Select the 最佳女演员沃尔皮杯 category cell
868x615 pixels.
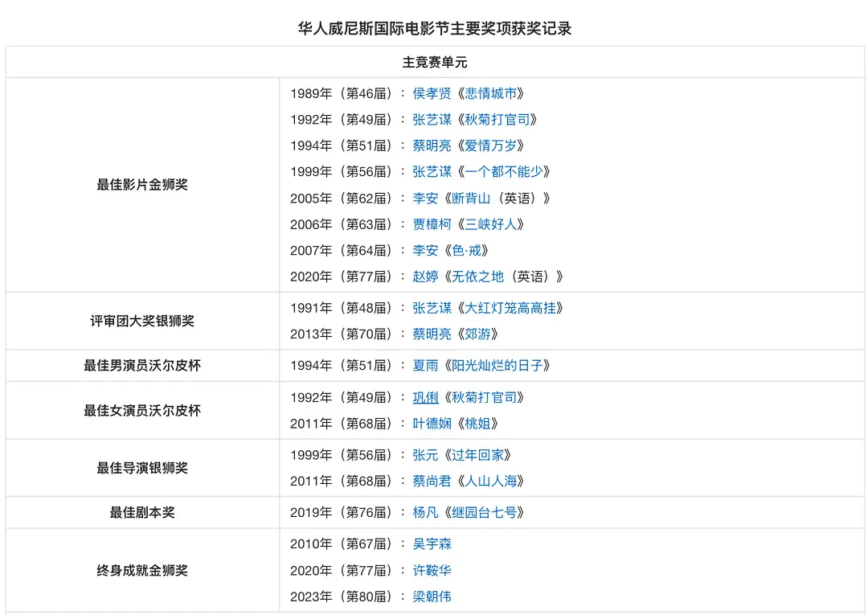[x=142, y=411]
